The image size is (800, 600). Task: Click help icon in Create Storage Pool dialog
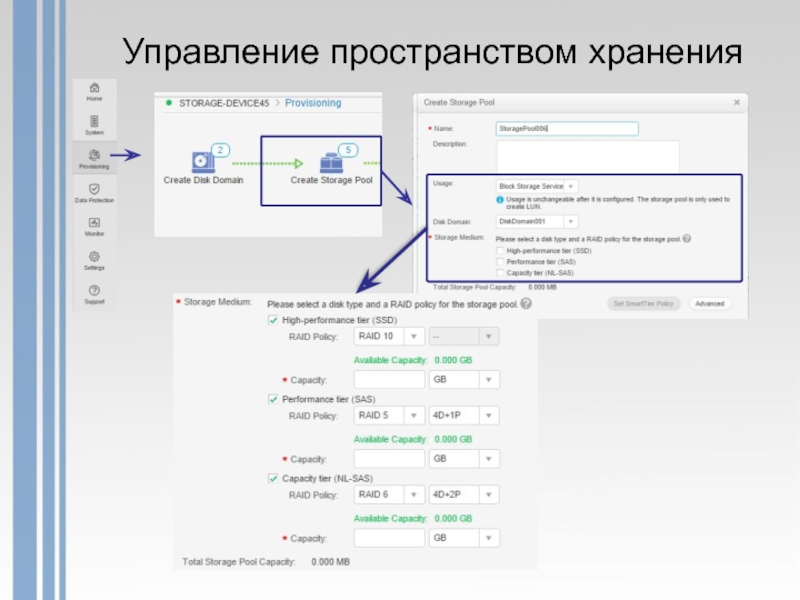(687, 238)
